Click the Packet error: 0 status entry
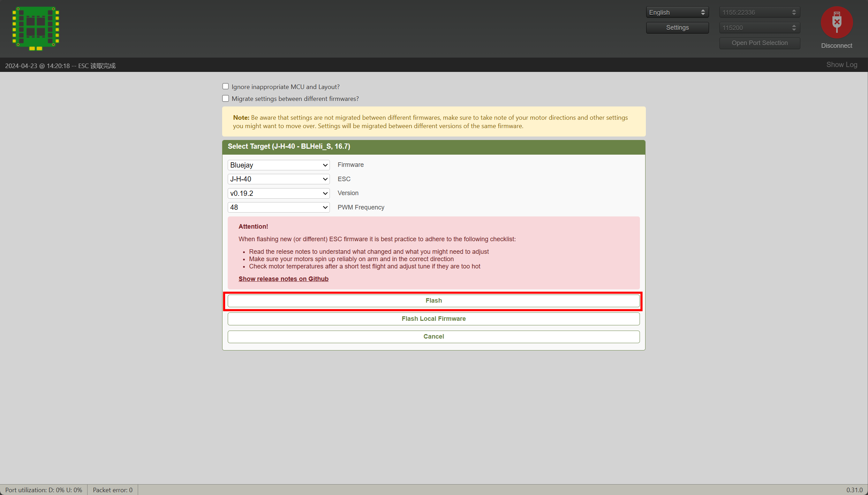The width and height of the screenshot is (868, 495). click(x=112, y=490)
